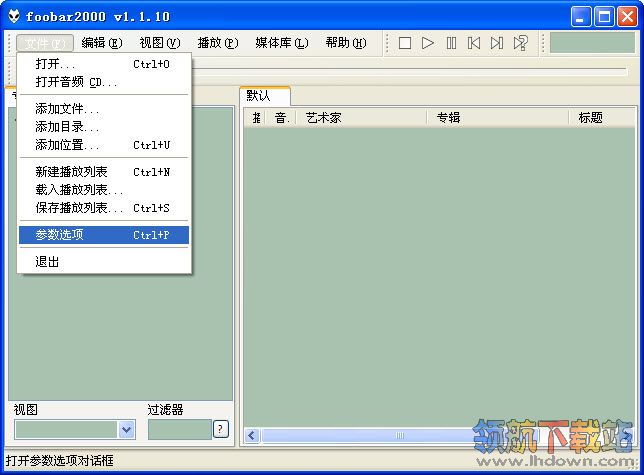
Task: Select 打开... from the file menu
Action: coord(104,64)
